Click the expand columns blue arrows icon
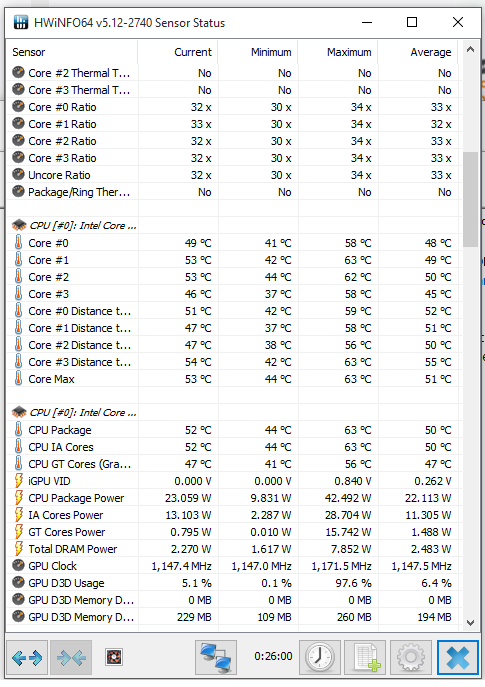485x687 pixels. pyautogui.click(x=27, y=657)
